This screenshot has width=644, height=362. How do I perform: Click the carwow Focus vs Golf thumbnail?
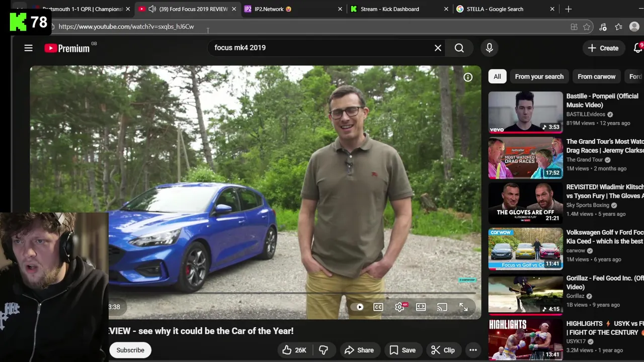525,249
